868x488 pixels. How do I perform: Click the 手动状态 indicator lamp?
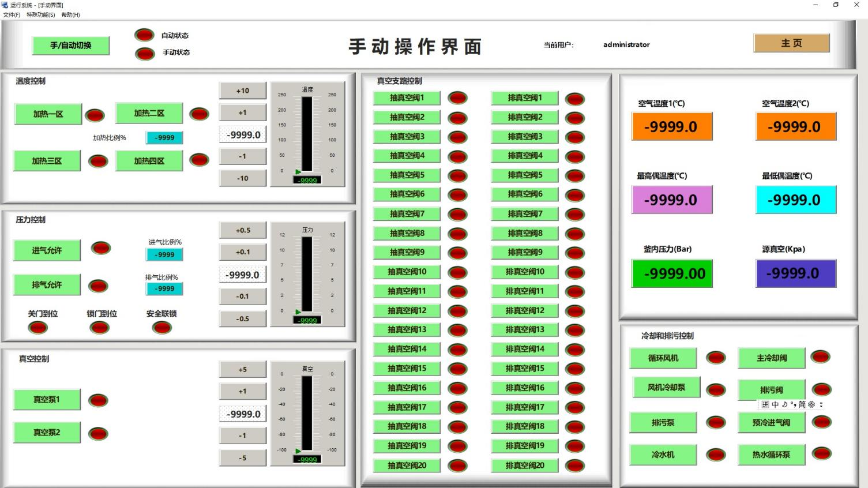[x=144, y=52]
